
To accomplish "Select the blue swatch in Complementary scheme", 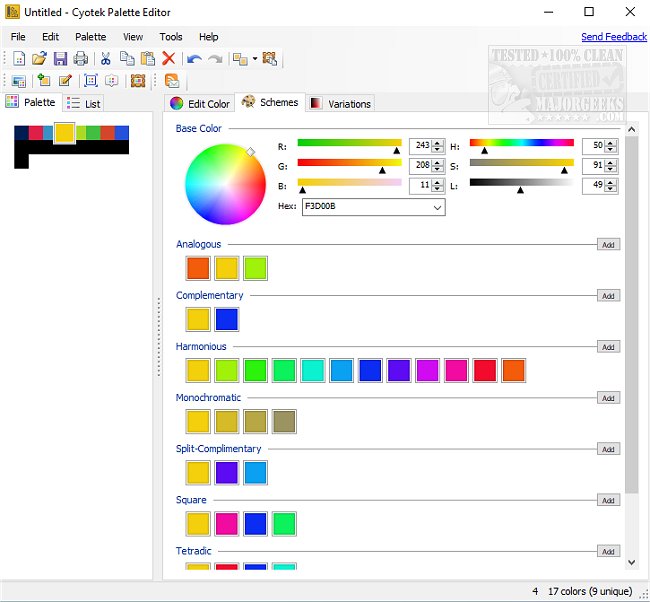I will (227, 319).
